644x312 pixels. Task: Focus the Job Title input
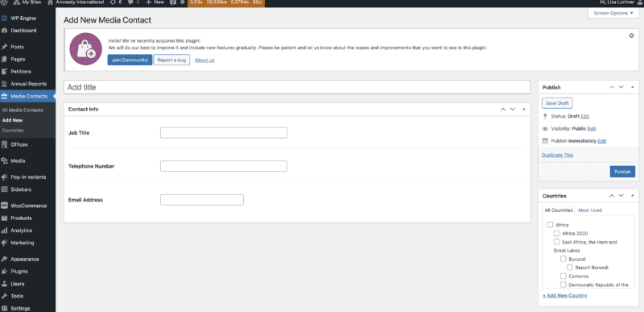(x=224, y=133)
